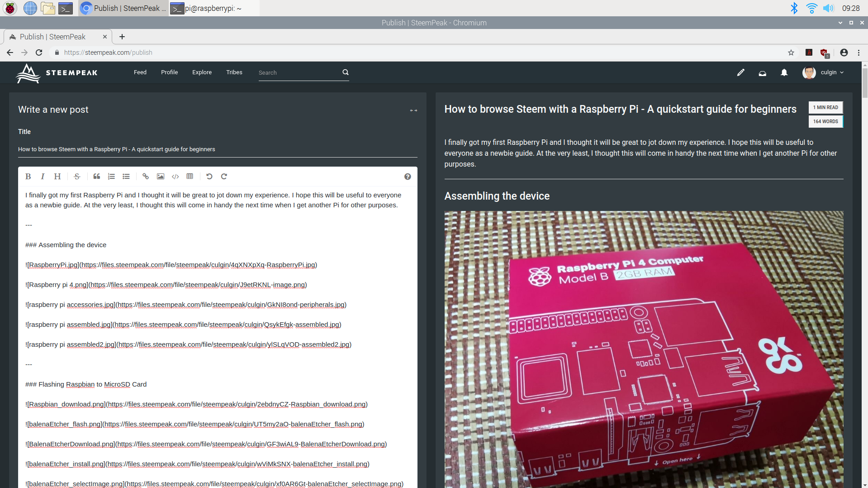This screenshot has height=488, width=868.
Task: Apply bold formatting in post editor
Action: [x=28, y=177]
